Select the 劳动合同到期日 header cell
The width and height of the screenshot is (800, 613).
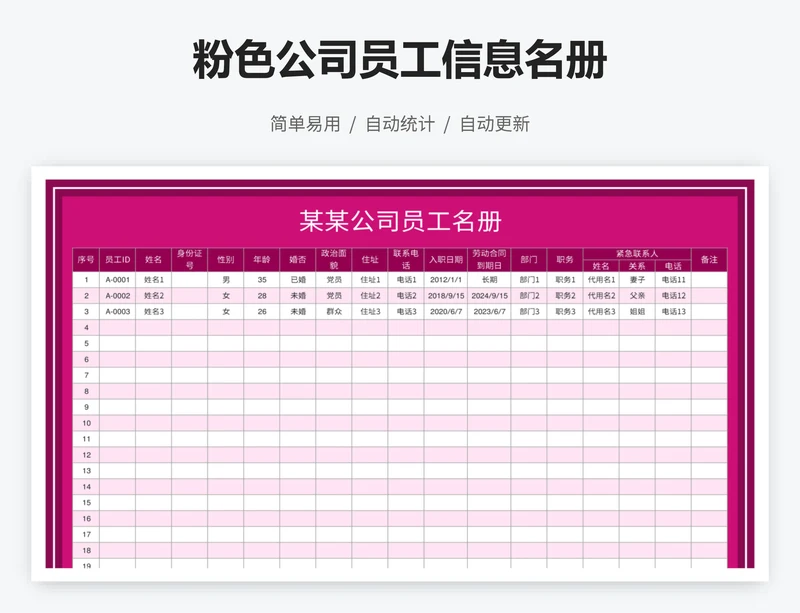[x=489, y=260]
